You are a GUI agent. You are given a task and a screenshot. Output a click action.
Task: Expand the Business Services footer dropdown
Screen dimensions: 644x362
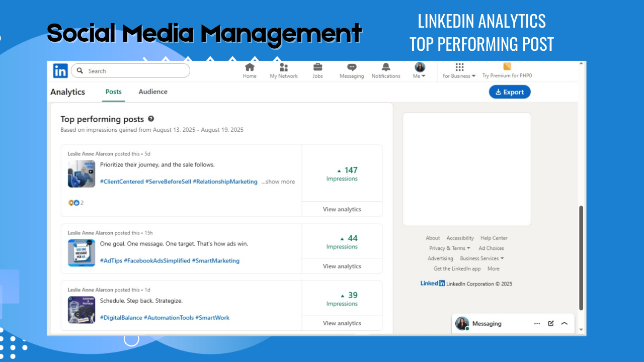tap(482, 258)
